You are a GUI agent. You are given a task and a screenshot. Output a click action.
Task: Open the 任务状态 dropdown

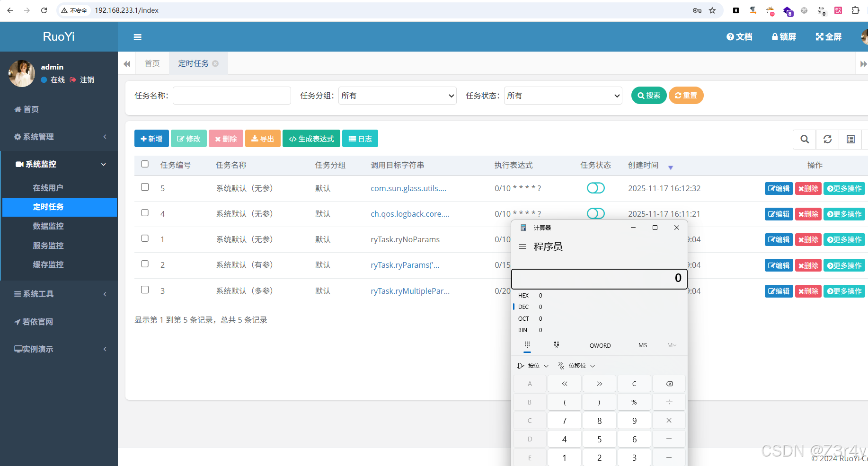[563, 95]
